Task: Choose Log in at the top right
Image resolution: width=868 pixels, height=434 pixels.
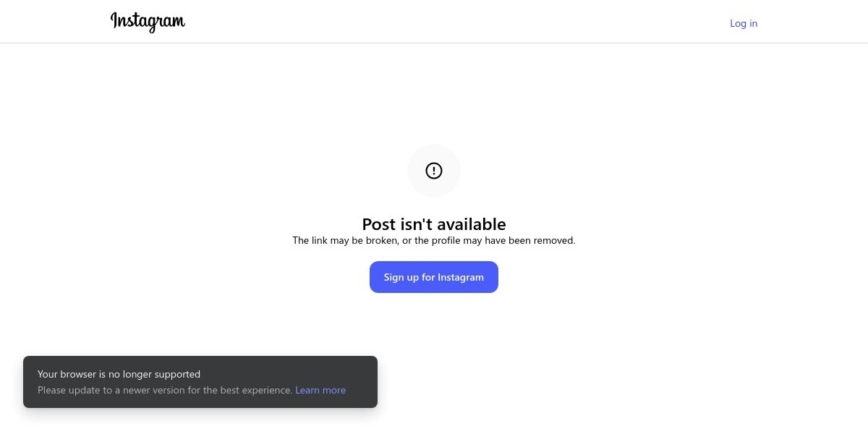Action: (x=744, y=23)
